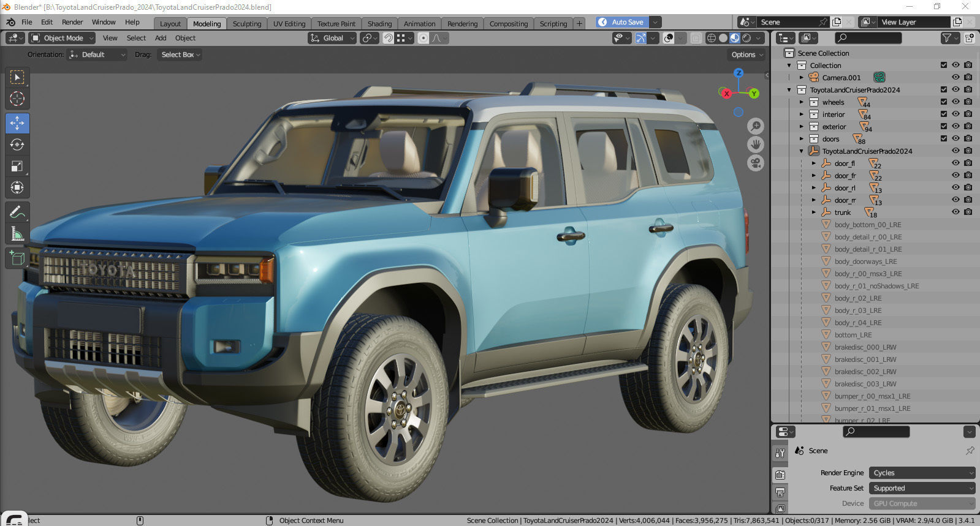Open the Options dropdown in the viewport
980x526 pixels.
(747, 54)
